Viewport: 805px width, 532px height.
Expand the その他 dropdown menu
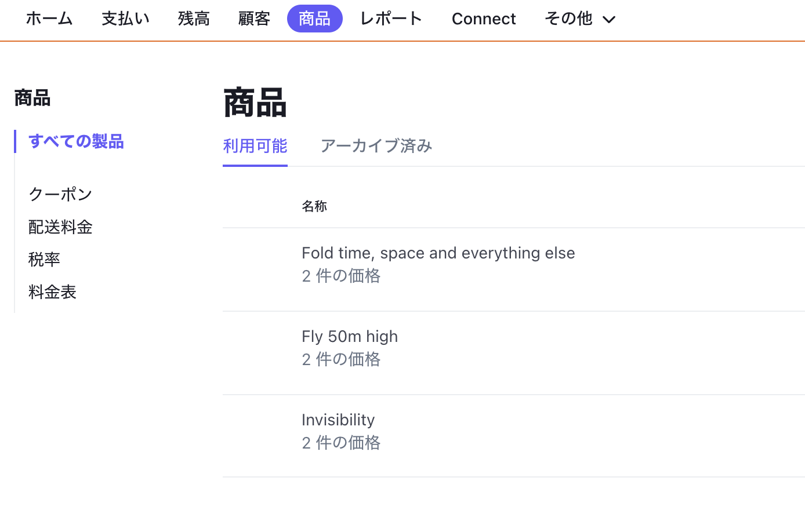click(x=579, y=19)
